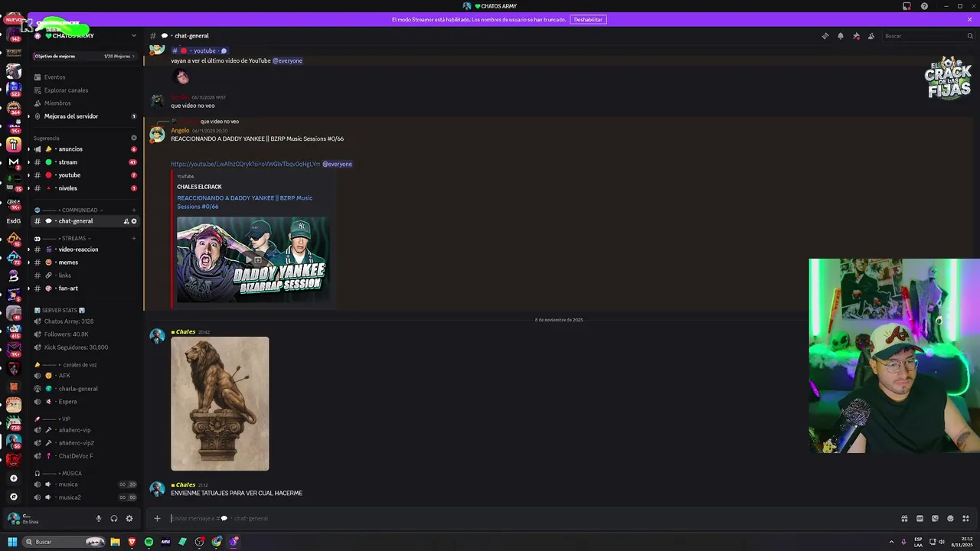Open Miembros in the sidebar
This screenshot has height=551, width=980.
84,103
